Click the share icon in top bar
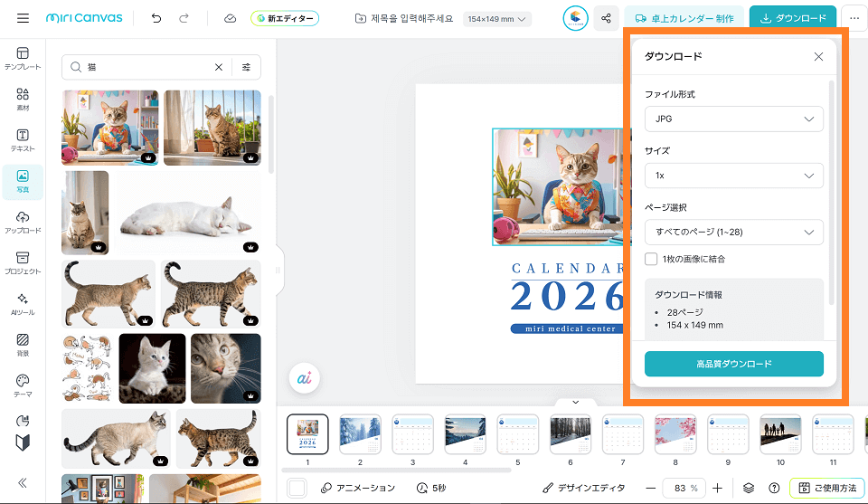Image resolution: width=868 pixels, height=504 pixels. pyautogui.click(x=606, y=18)
